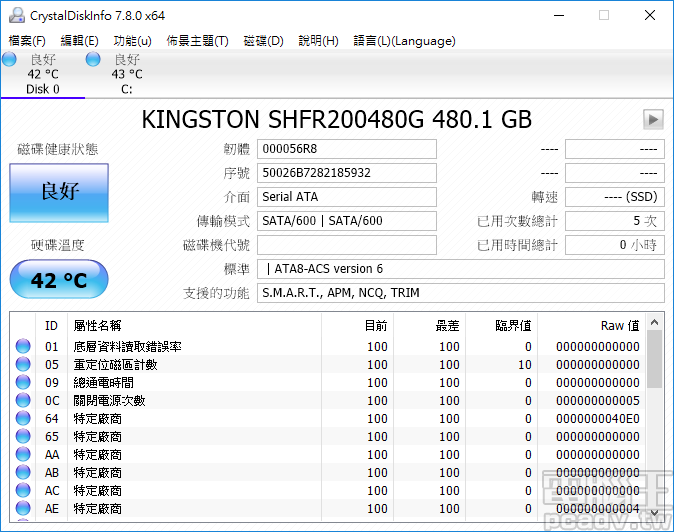Click the 硬碟溫度 label
674x532 pixels.
pyautogui.click(x=58, y=245)
